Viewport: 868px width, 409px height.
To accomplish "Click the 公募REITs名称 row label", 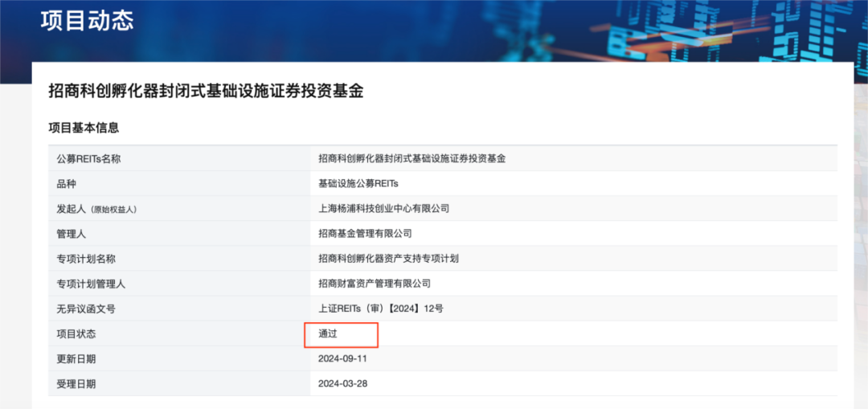I will pos(88,159).
